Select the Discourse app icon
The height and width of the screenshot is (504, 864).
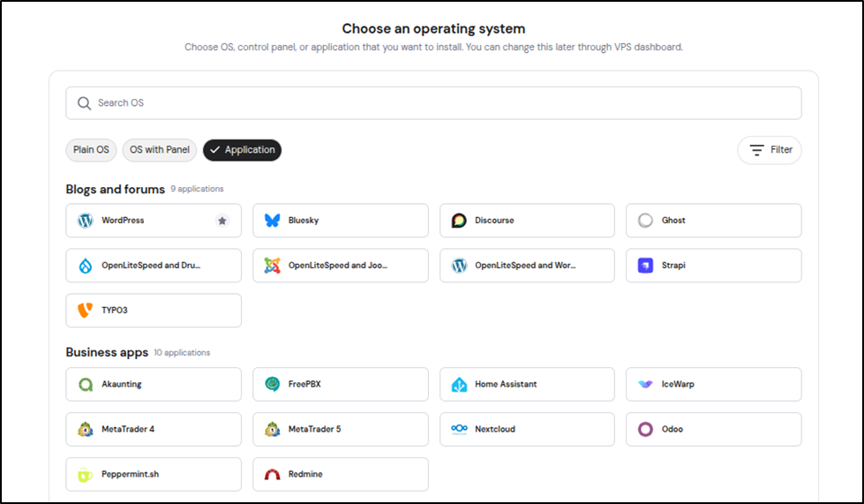[x=459, y=221]
